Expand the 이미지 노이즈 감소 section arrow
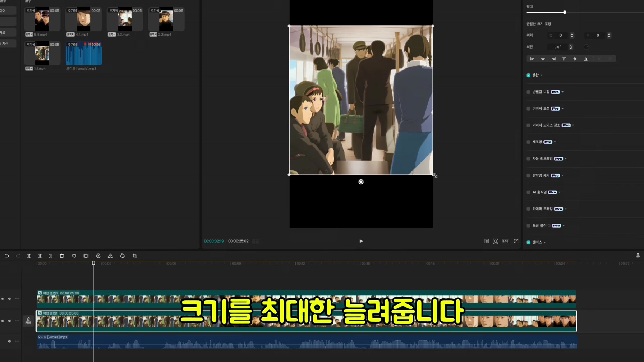Screen dimensions: 644x362 pyautogui.click(x=573, y=125)
